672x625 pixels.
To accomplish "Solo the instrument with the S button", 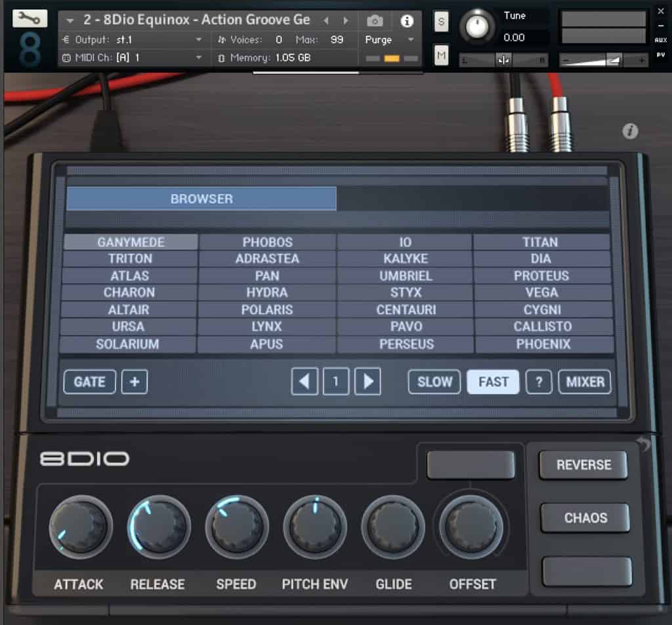I will [x=442, y=22].
